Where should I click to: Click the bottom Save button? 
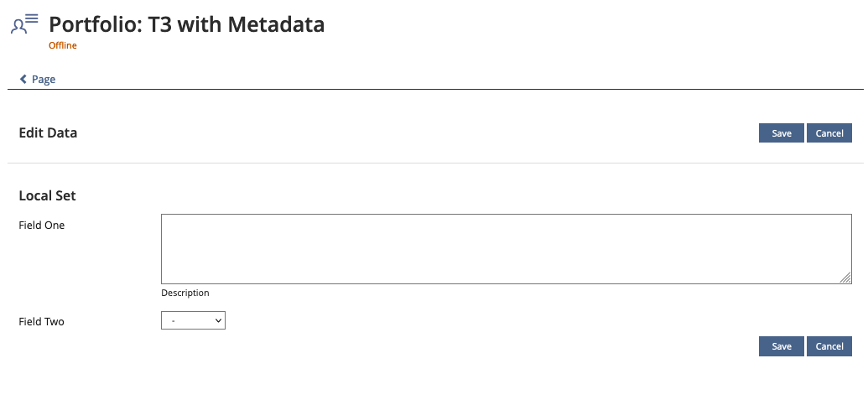[782, 346]
